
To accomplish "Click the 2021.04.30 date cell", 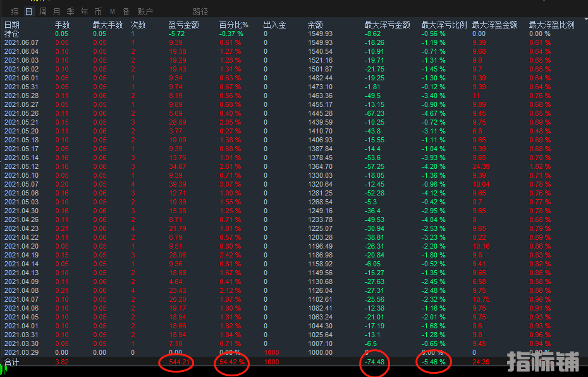I will [21, 211].
